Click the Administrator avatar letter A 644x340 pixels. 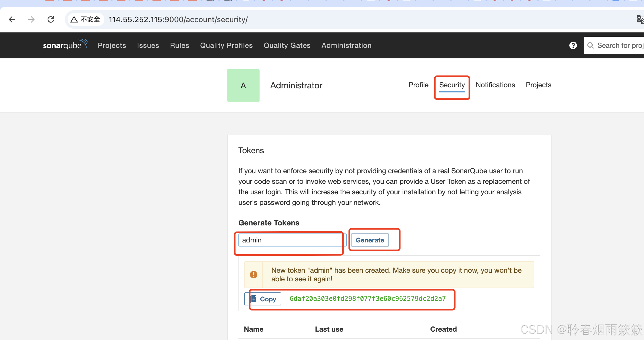point(243,85)
